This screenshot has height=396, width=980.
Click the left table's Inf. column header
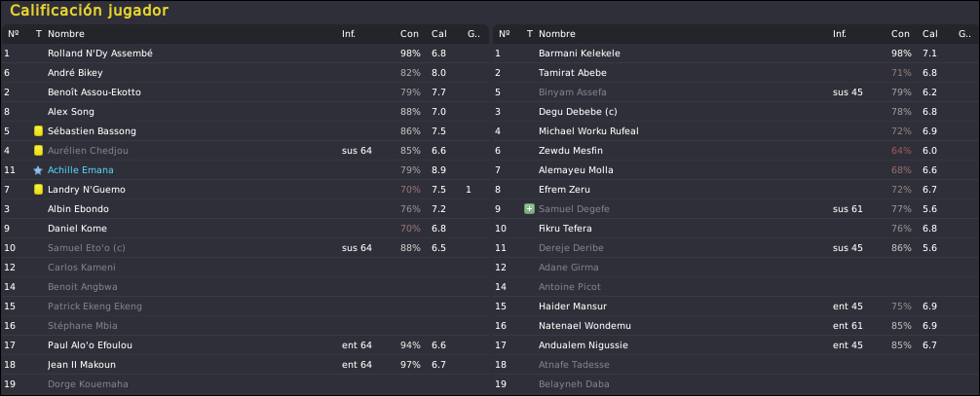[x=349, y=34]
